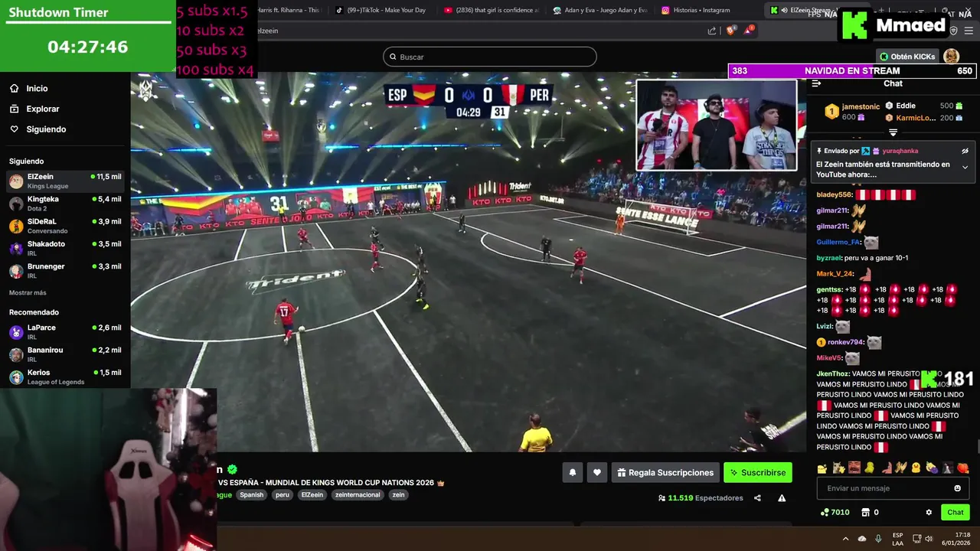Show hidden system tray icons chevron

(845, 539)
